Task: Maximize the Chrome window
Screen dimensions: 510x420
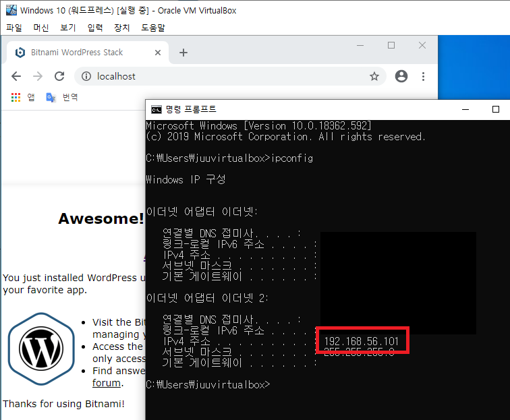Action: (x=391, y=46)
